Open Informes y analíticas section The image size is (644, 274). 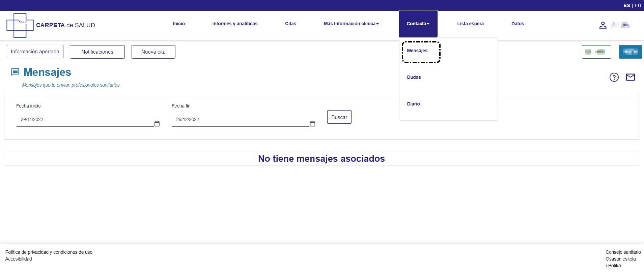tap(235, 24)
